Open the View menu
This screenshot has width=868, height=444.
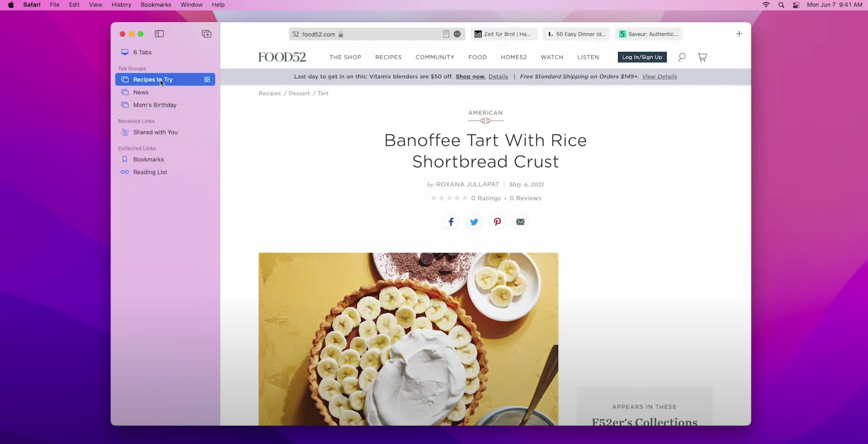point(95,5)
